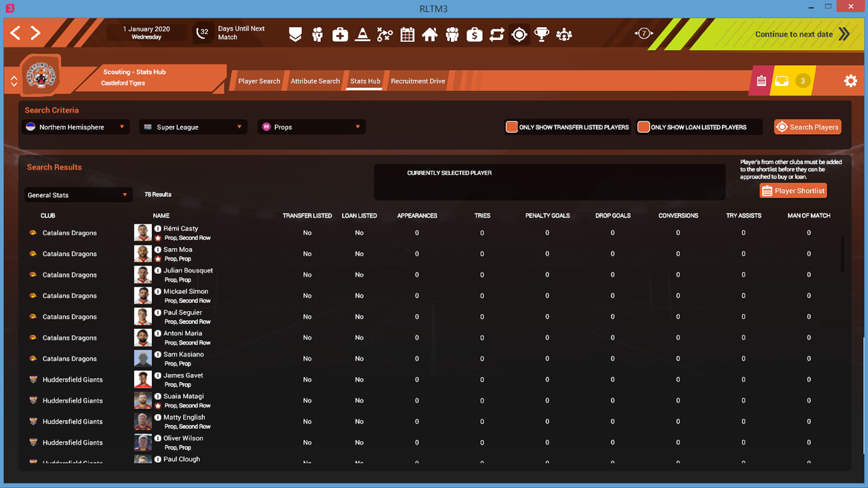The height and width of the screenshot is (488, 868).
Task: Click the 1 January 2020 date display
Action: [146, 33]
